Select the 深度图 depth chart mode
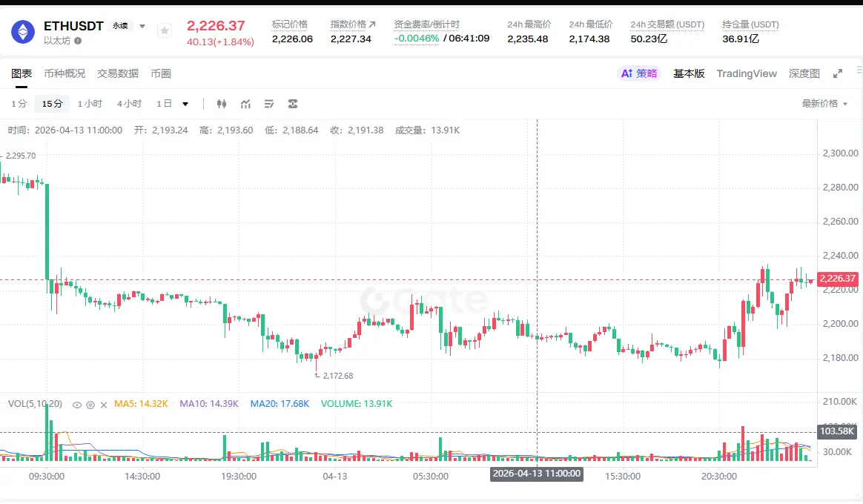 (804, 73)
